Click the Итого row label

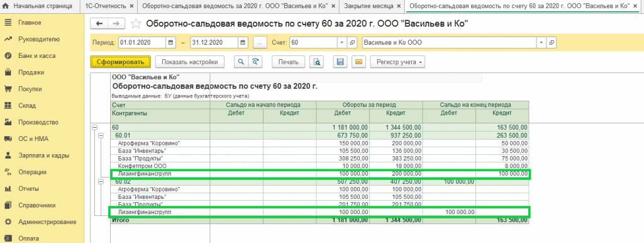120,220
